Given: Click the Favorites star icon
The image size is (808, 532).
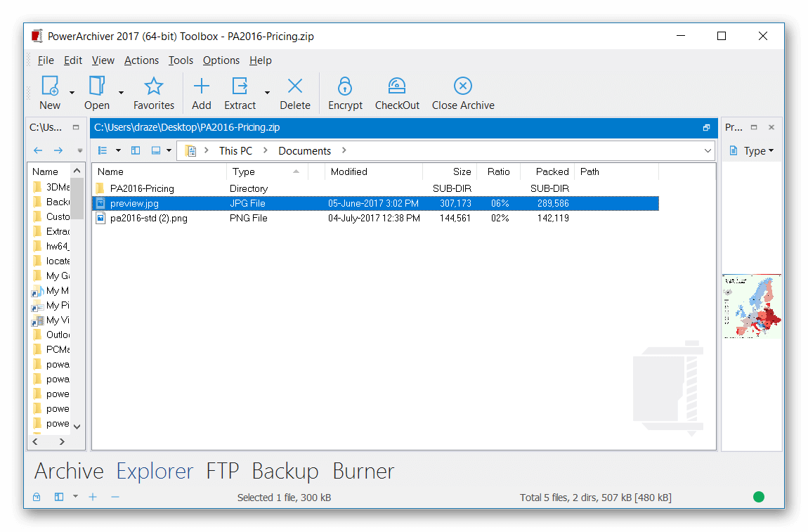Looking at the screenshot, I should coord(153,86).
